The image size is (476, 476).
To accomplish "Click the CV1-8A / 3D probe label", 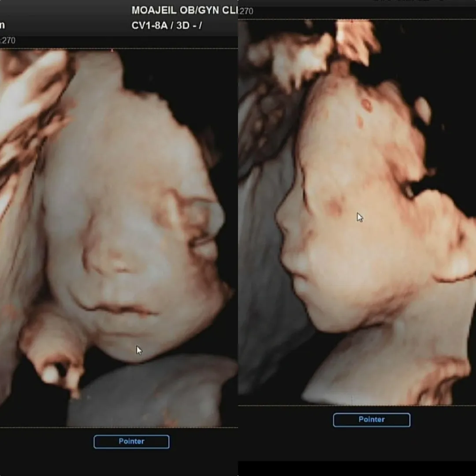I will tap(167, 26).
